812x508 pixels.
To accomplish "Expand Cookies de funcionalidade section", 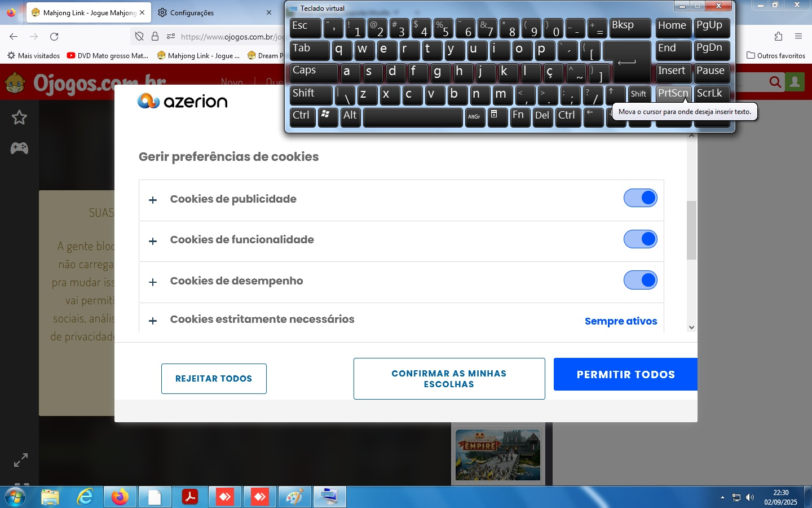I will point(153,241).
